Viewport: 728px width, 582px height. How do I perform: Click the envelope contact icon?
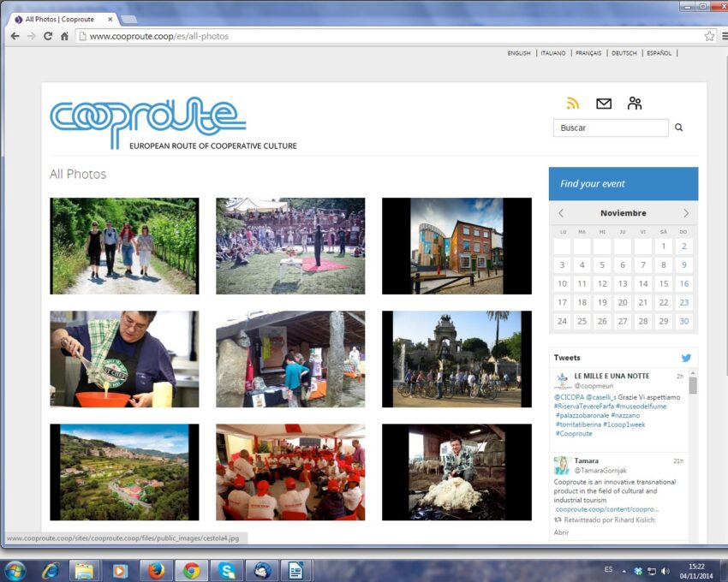[604, 104]
